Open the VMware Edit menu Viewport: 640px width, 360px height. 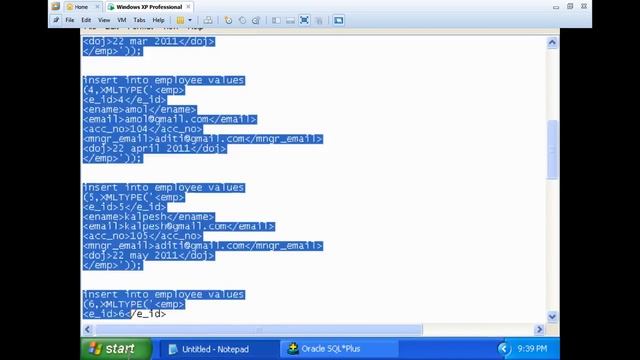(86, 20)
